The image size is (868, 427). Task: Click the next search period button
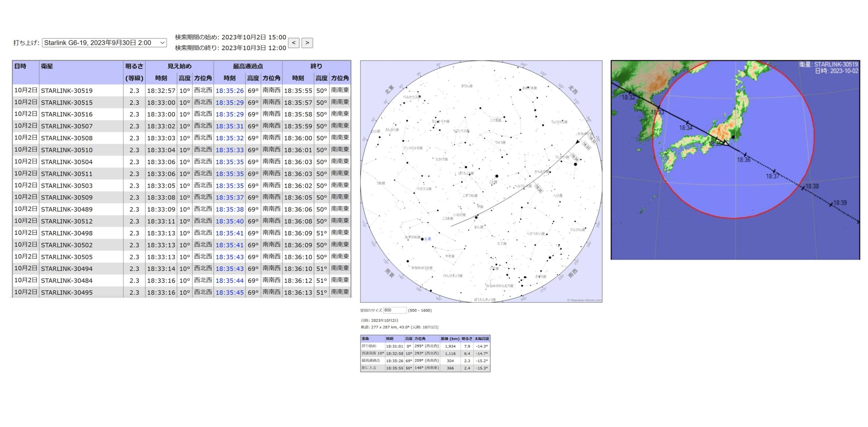(307, 43)
